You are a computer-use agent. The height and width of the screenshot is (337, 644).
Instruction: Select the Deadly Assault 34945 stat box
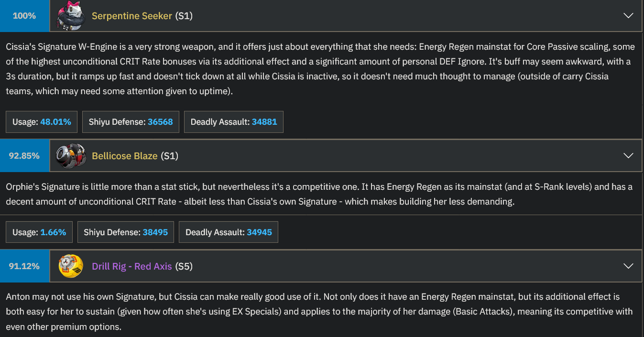point(229,232)
